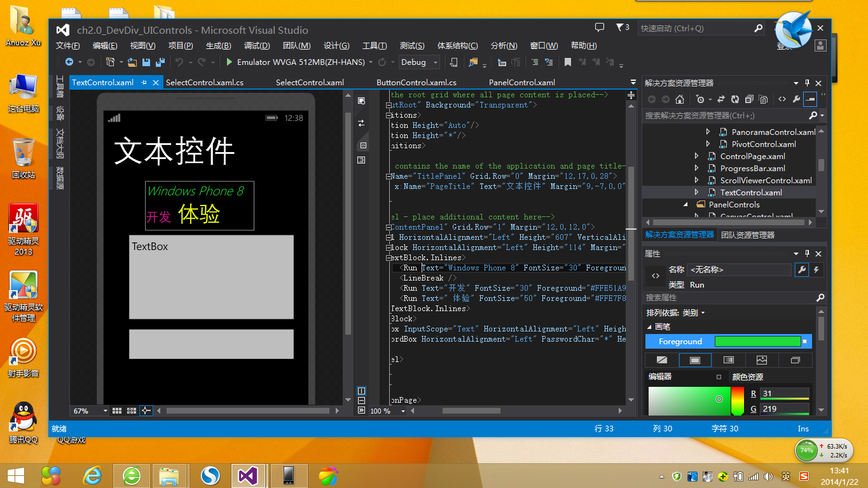868x488 pixels.
Task: Click the R value field showing 31
Action: point(785,393)
